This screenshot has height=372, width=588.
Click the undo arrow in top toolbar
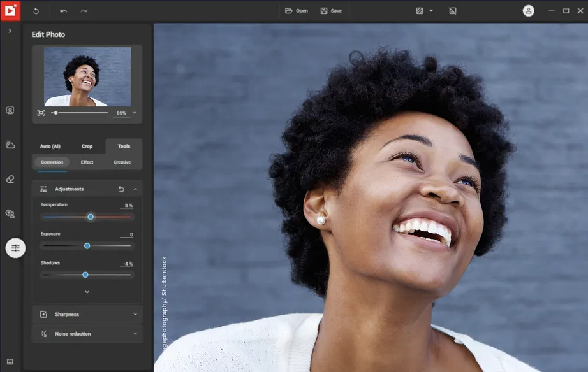(x=63, y=11)
